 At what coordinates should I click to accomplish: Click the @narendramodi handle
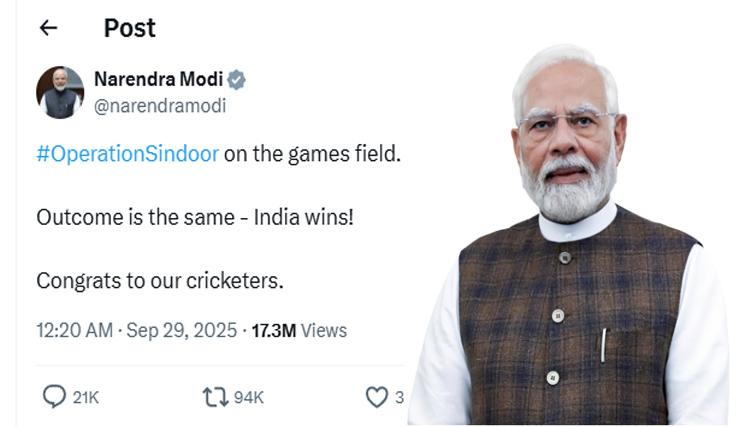(159, 105)
